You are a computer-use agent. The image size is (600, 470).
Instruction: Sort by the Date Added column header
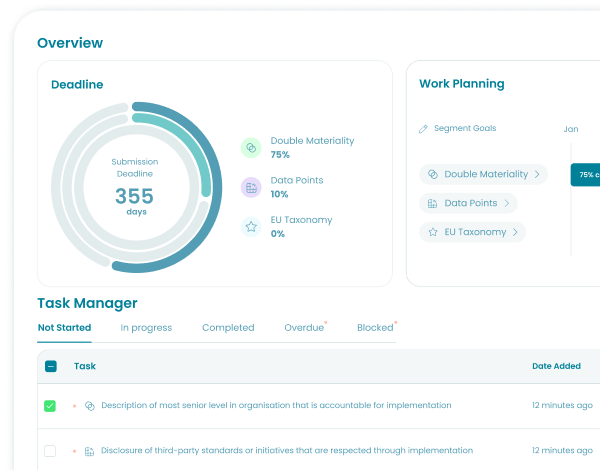pos(556,366)
